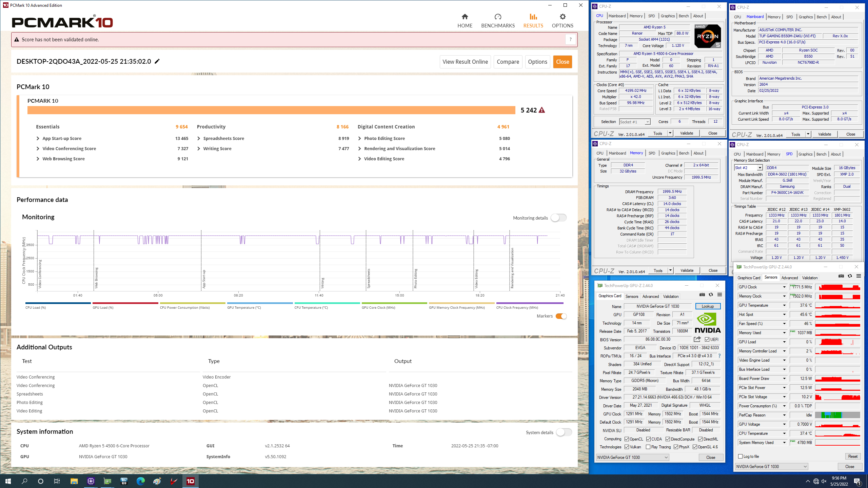
Task: Toggle CUDA checkbox in GPU-Z
Action: point(649,439)
